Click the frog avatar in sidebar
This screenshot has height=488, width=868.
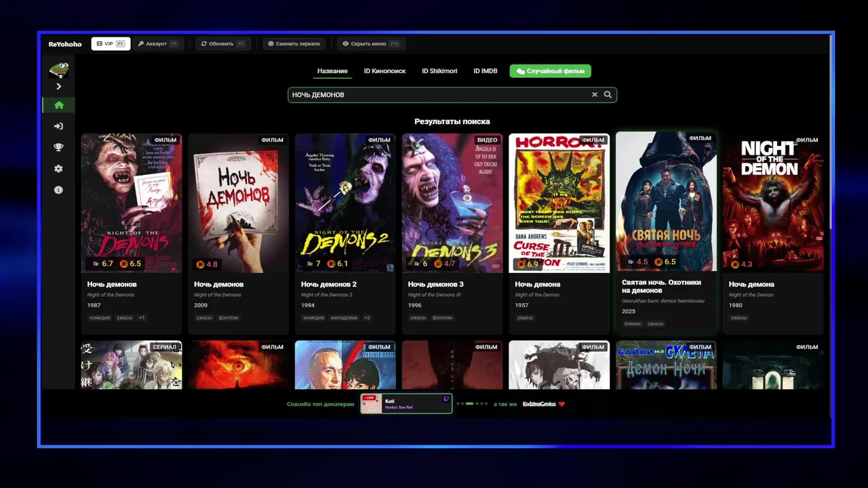[x=59, y=69]
